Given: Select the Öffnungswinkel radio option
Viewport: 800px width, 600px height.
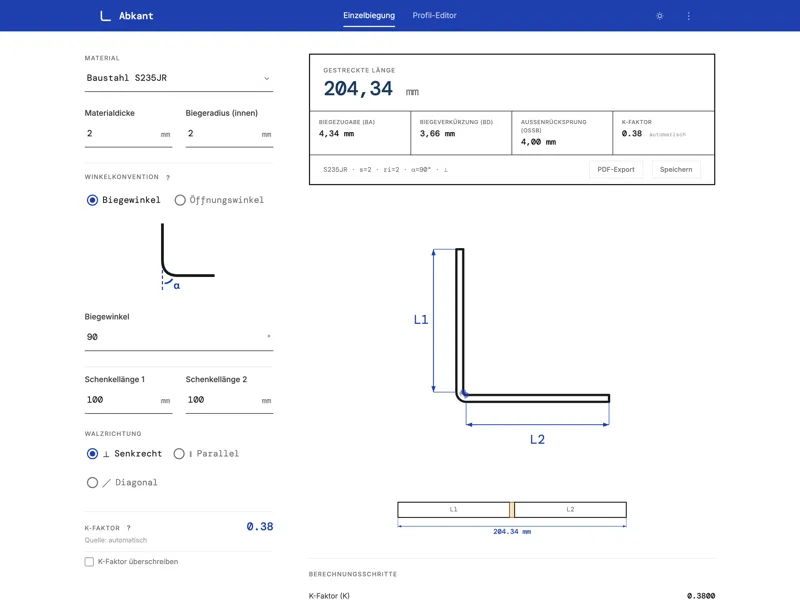Looking at the screenshot, I should [x=180, y=200].
